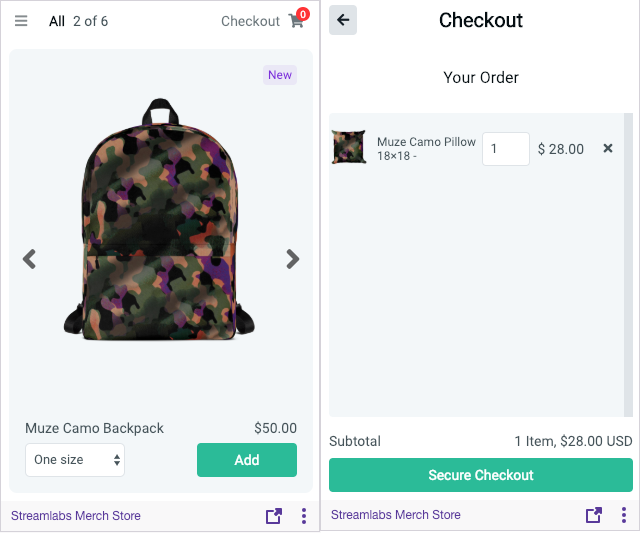The image size is (640, 533).
Task: Open the left Streamlabs Merch Store link
Action: (76, 516)
